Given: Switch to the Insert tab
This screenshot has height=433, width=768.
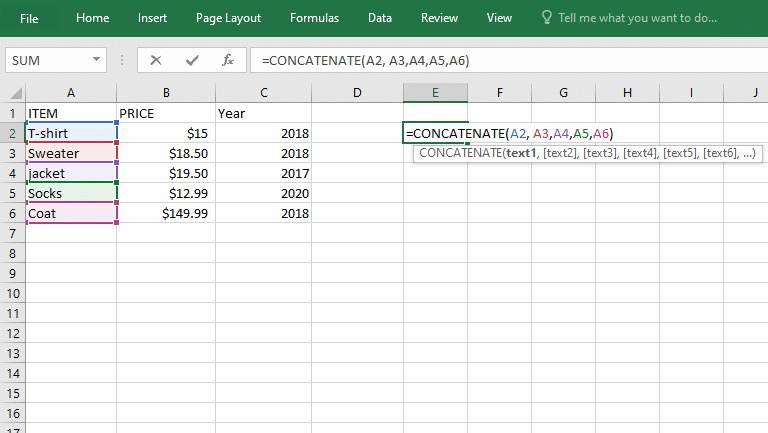Looking at the screenshot, I should (x=153, y=18).
